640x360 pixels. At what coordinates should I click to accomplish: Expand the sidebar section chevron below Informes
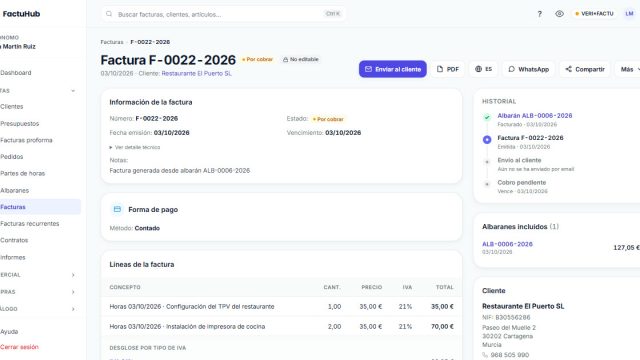click(x=73, y=275)
